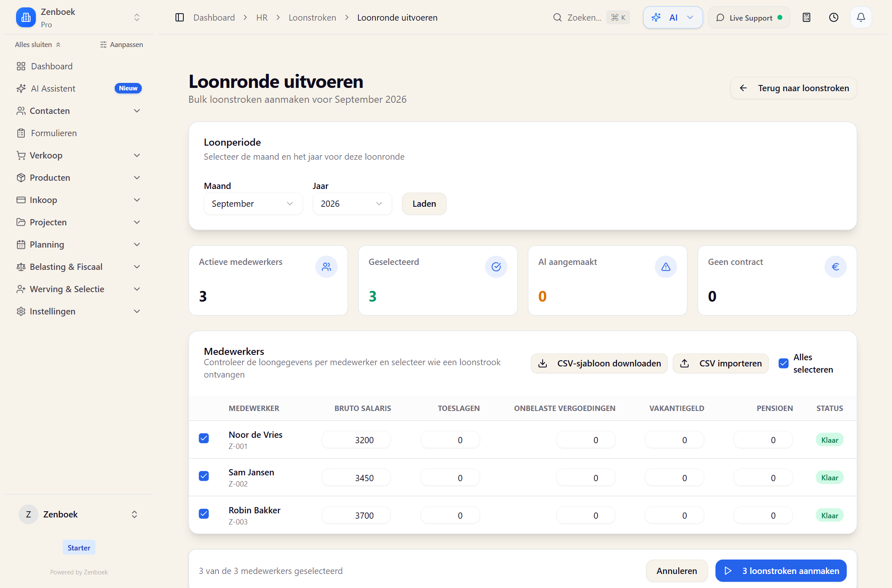Open the history clock icon
Image resolution: width=892 pixels, height=588 pixels.
833,17
